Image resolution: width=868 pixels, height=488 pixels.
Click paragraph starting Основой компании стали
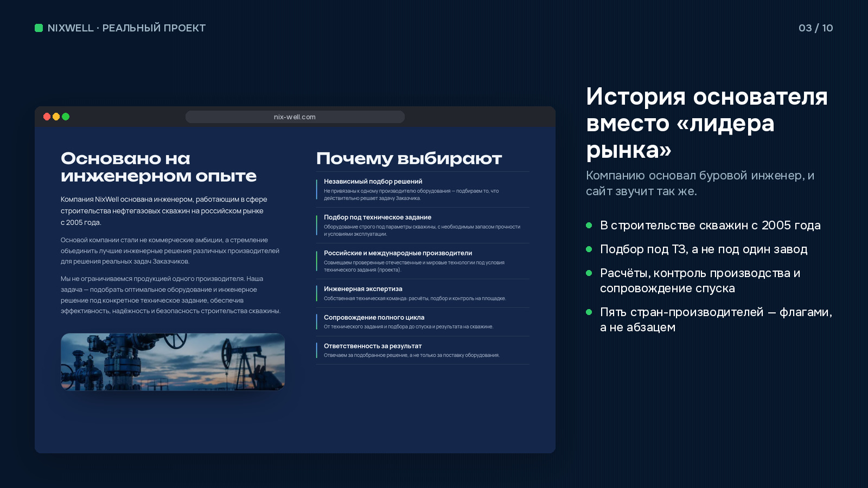pos(170,251)
